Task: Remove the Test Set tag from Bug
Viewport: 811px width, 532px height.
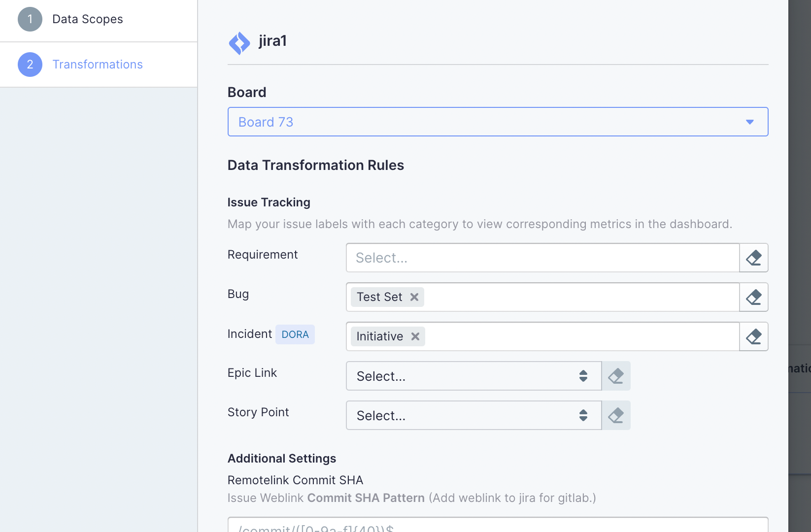Action: 414,297
